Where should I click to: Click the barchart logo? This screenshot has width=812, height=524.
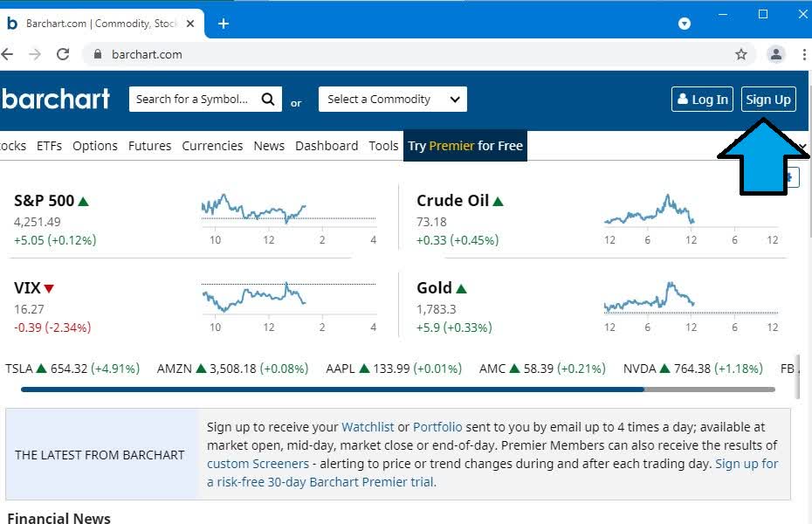pyautogui.click(x=55, y=99)
